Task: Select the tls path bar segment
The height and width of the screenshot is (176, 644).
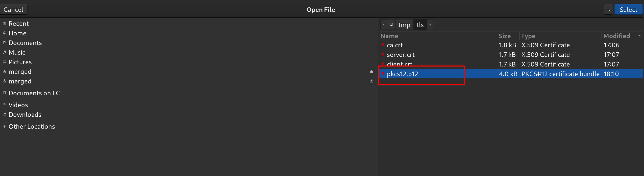Action: [420, 25]
